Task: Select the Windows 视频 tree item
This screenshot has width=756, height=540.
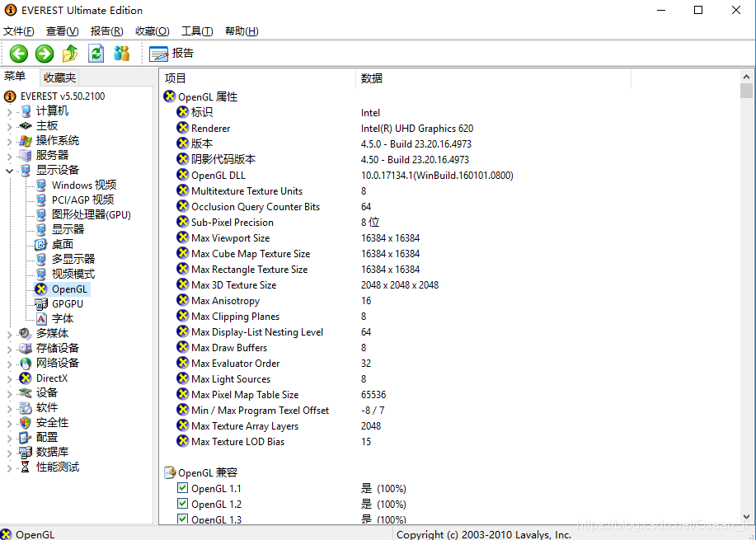Action: (84, 185)
